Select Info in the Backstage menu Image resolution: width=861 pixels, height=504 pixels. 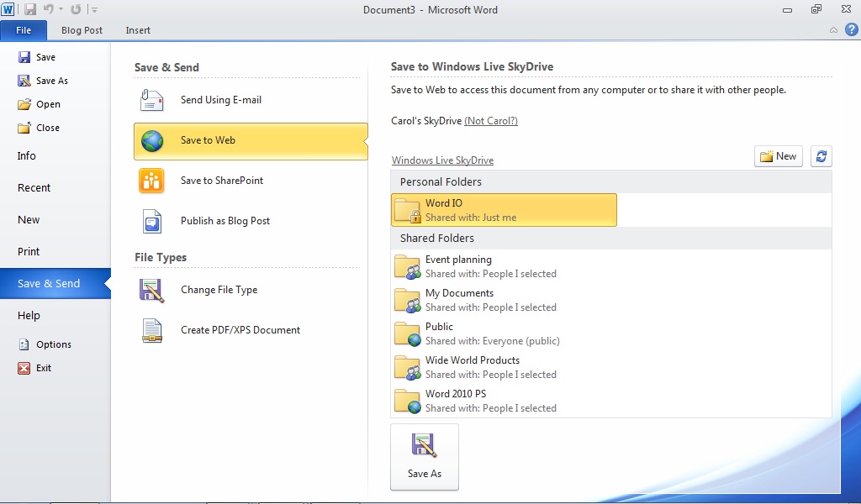tap(26, 155)
